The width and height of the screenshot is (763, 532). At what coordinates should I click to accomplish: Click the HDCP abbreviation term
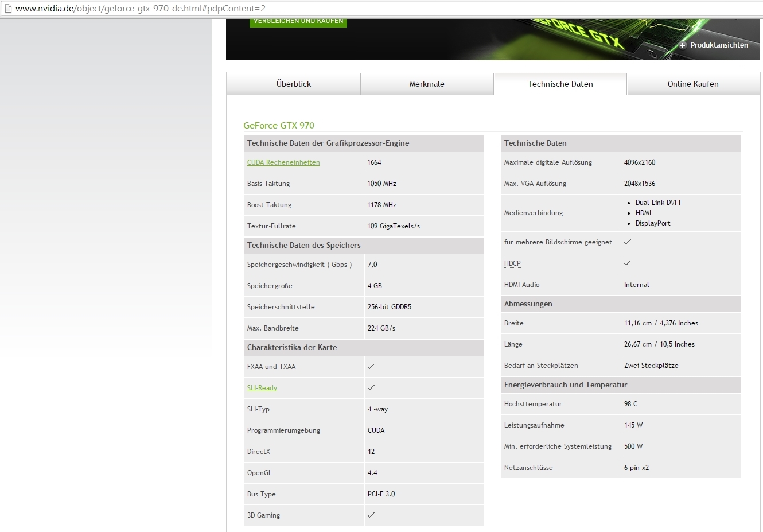[x=512, y=263]
